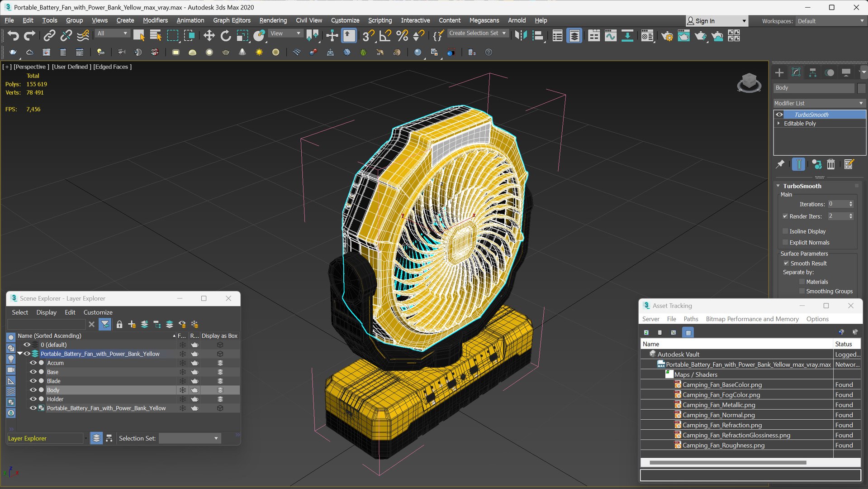Select the Select and Link tool
Image resolution: width=868 pixels, height=489 pixels.
(x=49, y=36)
